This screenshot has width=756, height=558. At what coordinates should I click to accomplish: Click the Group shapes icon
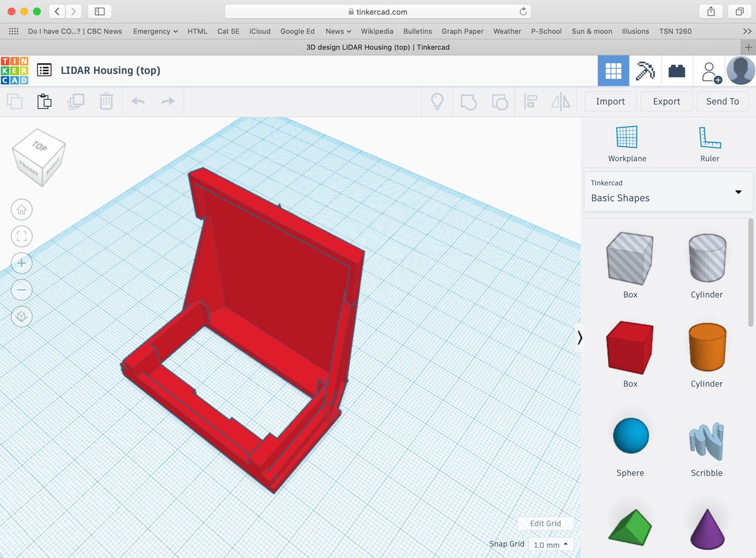pos(468,101)
